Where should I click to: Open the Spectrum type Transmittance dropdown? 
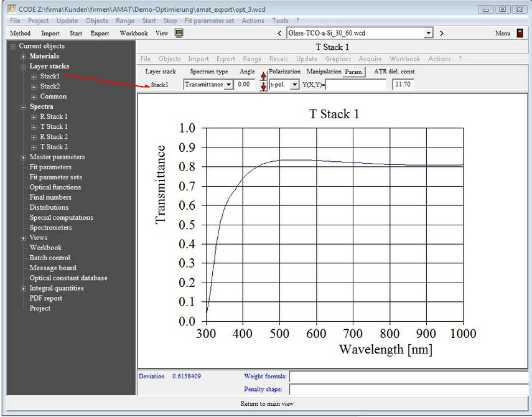pyautogui.click(x=229, y=85)
